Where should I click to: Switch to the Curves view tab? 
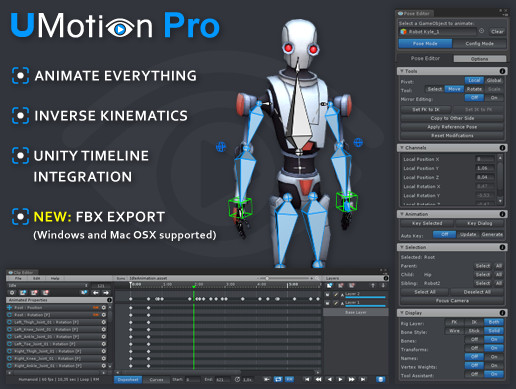156,380
